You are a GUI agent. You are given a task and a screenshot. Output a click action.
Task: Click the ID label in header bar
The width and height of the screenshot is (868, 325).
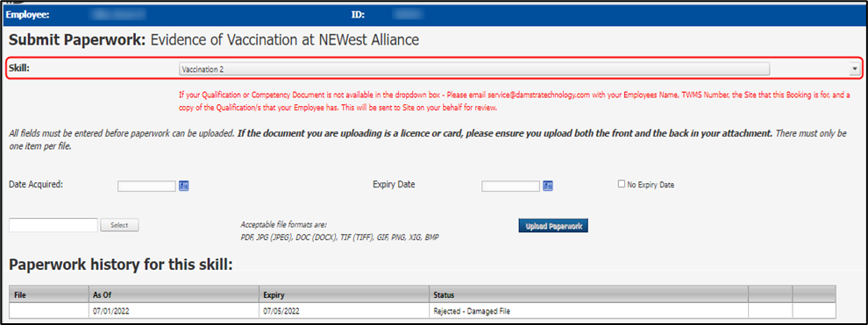358,15
